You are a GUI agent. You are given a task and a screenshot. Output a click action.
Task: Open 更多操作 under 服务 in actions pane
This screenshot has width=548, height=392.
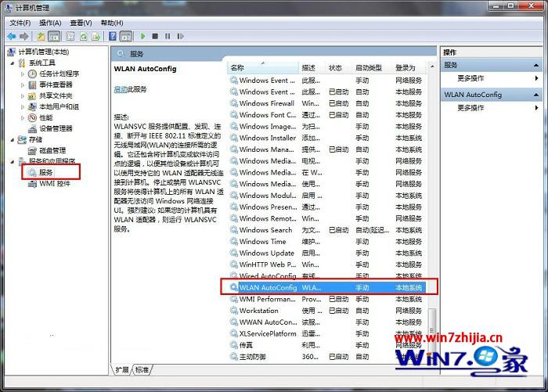point(470,78)
